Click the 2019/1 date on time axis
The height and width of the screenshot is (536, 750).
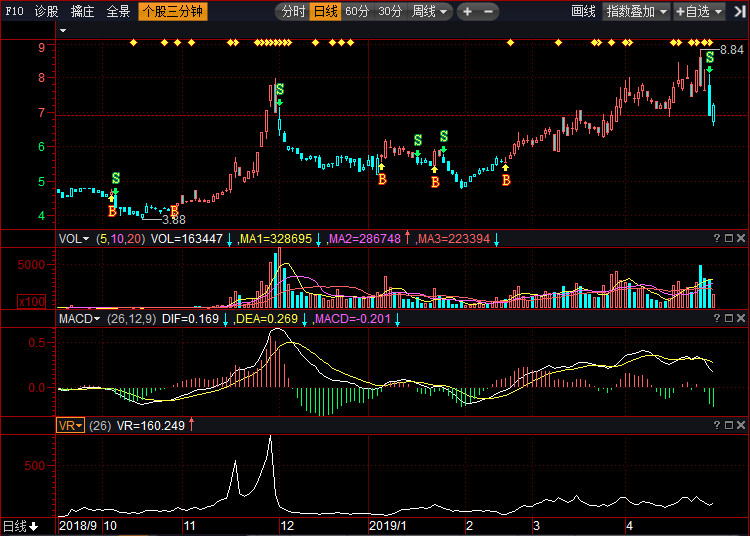point(387,526)
